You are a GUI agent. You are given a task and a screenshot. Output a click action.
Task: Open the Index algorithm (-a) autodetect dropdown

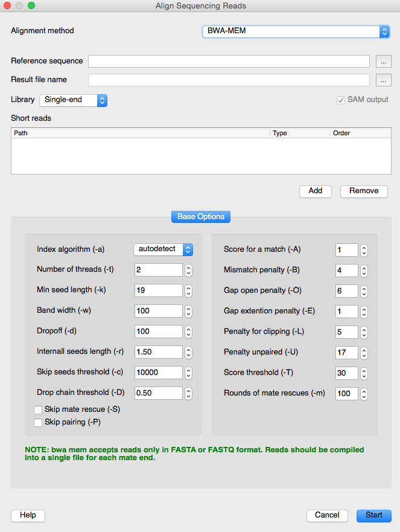pos(163,249)
